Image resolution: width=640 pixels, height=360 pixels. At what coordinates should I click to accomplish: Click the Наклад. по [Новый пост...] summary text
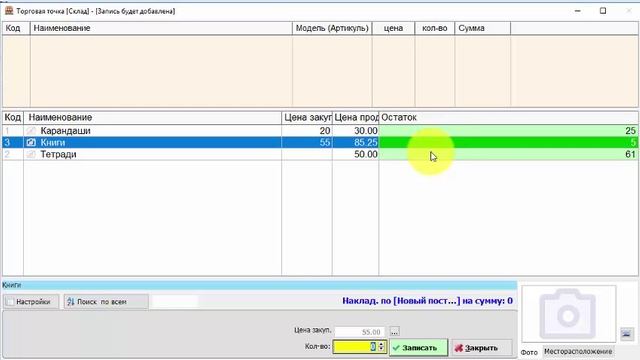(x=427, y=301)
